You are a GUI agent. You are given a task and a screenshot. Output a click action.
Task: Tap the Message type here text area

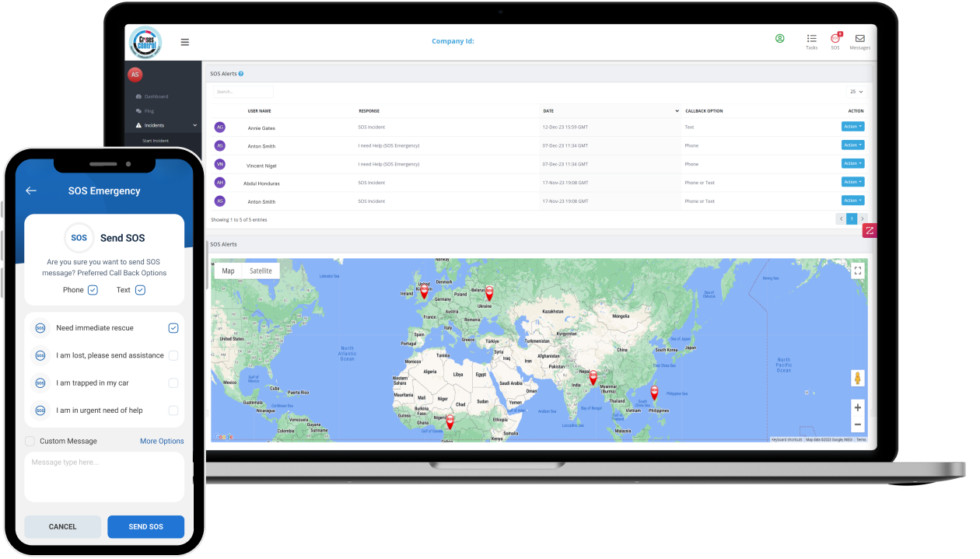point(104,477)
